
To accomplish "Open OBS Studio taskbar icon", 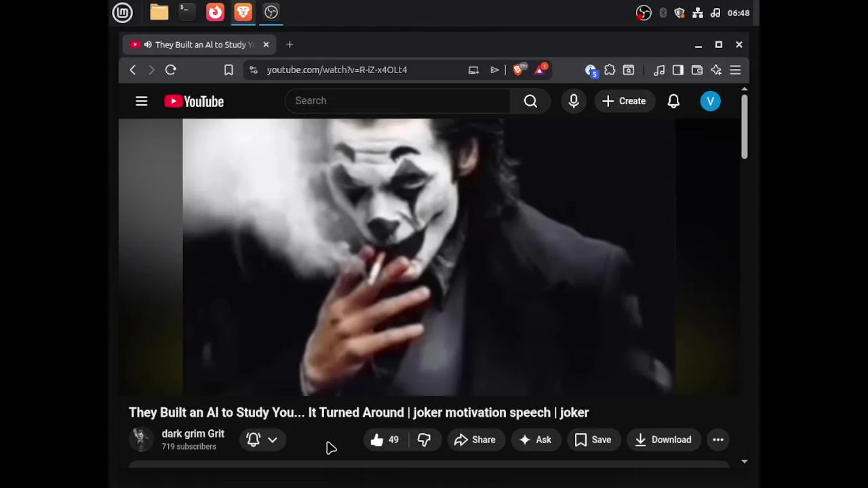I will click(x=271, y=12).
